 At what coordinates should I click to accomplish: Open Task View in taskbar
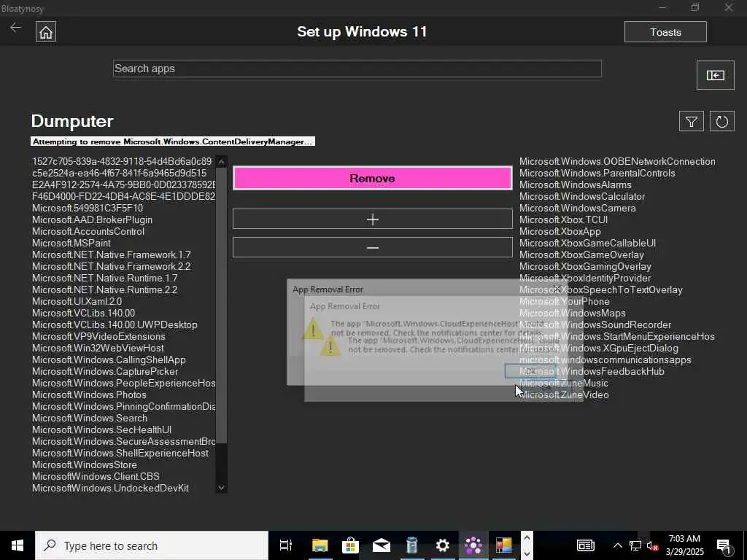point(286,545)
